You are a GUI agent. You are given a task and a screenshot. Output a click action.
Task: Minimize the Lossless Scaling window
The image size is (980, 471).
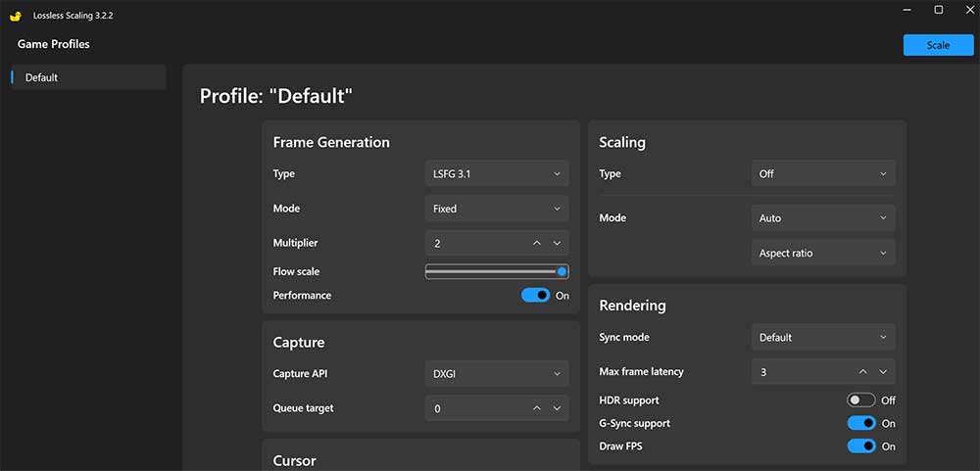click(x=907, y=10)
